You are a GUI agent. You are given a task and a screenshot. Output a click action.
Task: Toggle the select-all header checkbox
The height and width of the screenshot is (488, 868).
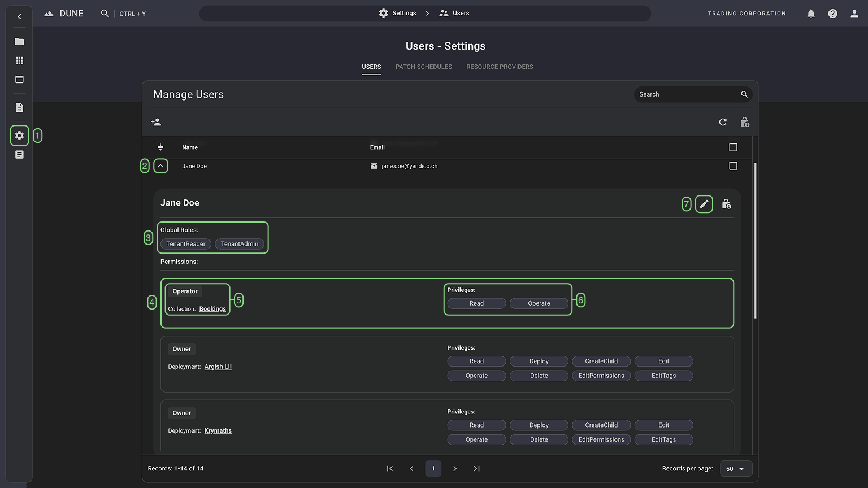pos(733,147)
